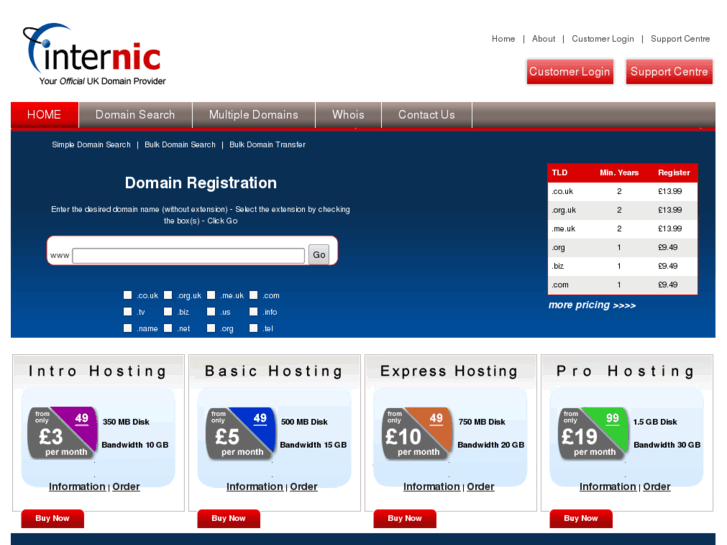Open Simple Domain Search

[x=91, y=145]
